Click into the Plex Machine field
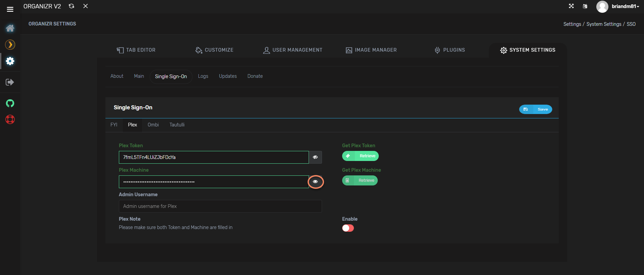644x275 pixels. 214,182
